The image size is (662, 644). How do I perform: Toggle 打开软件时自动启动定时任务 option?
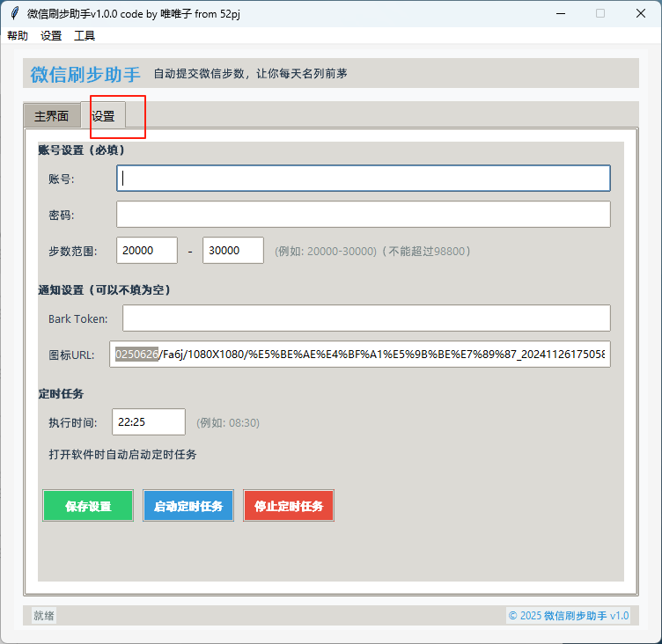[122, 455]
